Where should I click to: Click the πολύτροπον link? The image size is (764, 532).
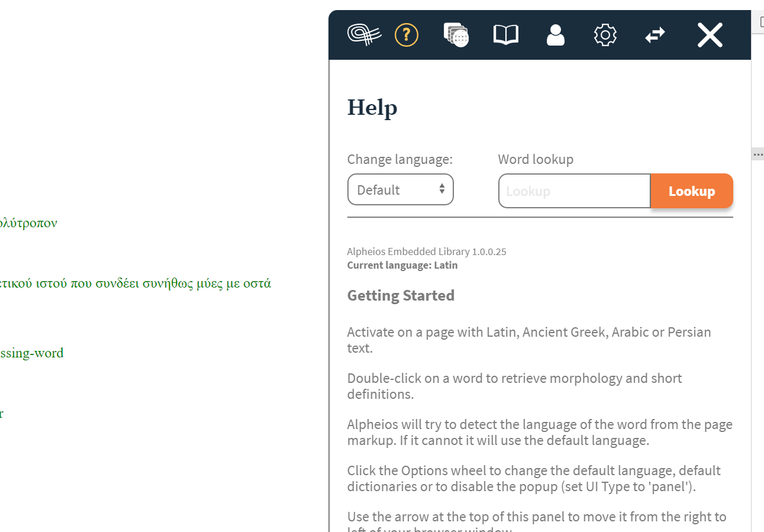(x=28, y=223)
